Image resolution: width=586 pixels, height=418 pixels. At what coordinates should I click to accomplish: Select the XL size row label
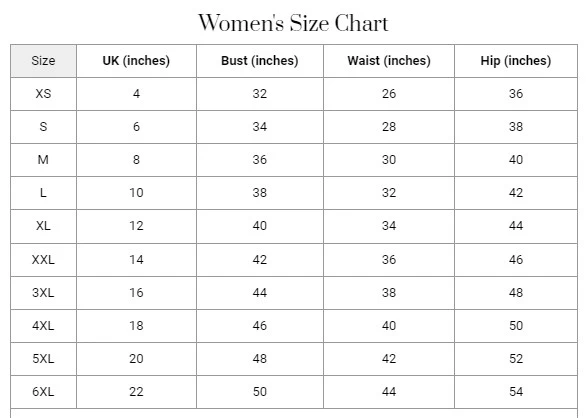[43, 226]
